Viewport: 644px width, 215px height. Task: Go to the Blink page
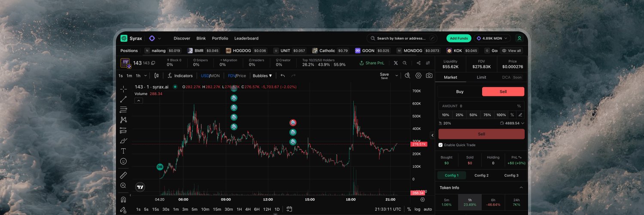(x=201, y=38)
